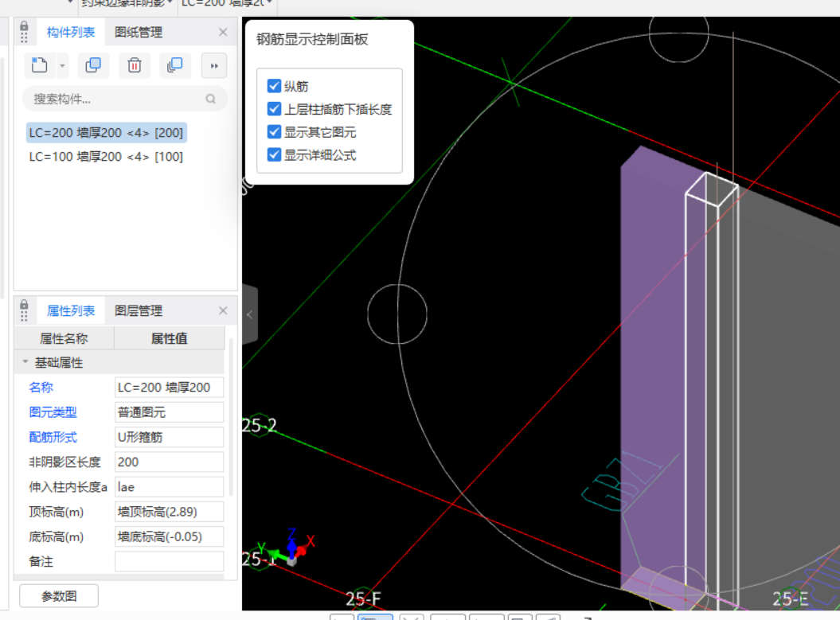This screenshot has height=620, width=840.
Task: Click the inter-floor copy component icon
Action: point(174,65)
